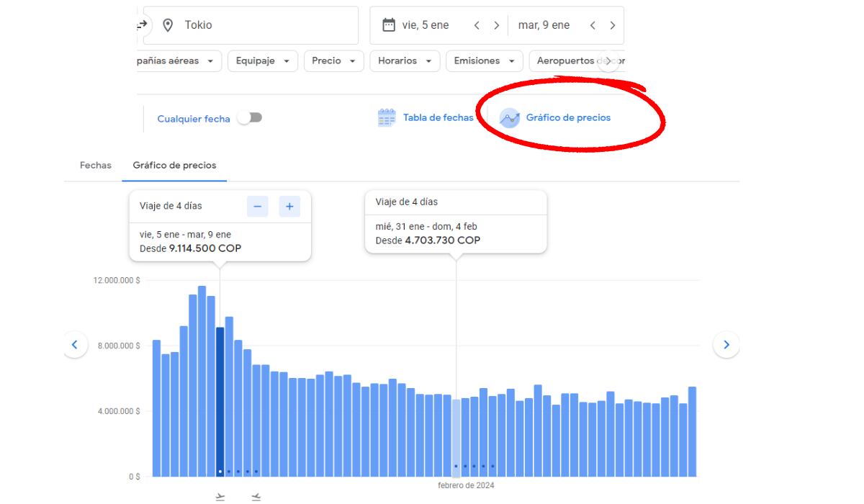Select the Gráfico de precios tab
This screenshot has width=864, height=504.
pos(174,166)
